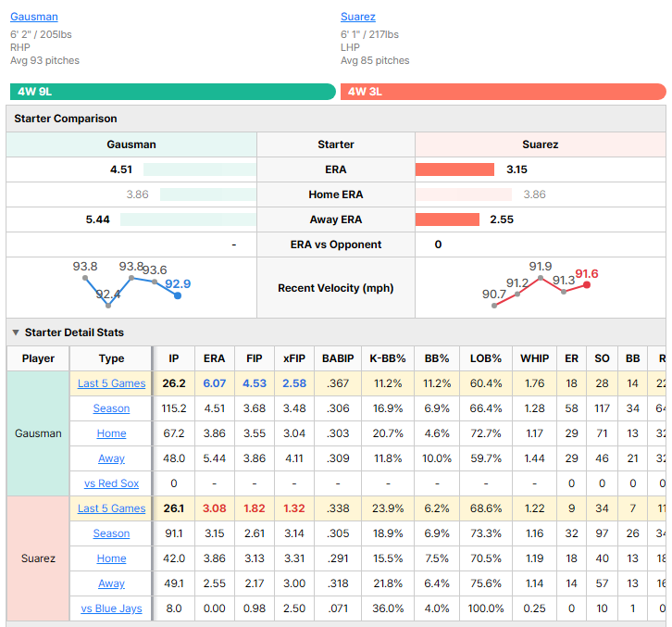Screen dimensions: 672x627
Task: Select the 92.4 low point on Gausman's chart
Action: (108, 306)
